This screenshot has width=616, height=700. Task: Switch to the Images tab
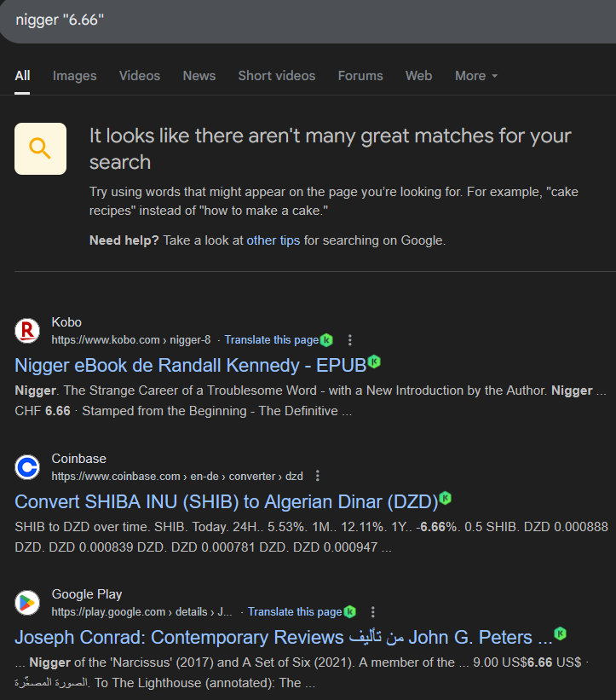(x=74, y=76)
